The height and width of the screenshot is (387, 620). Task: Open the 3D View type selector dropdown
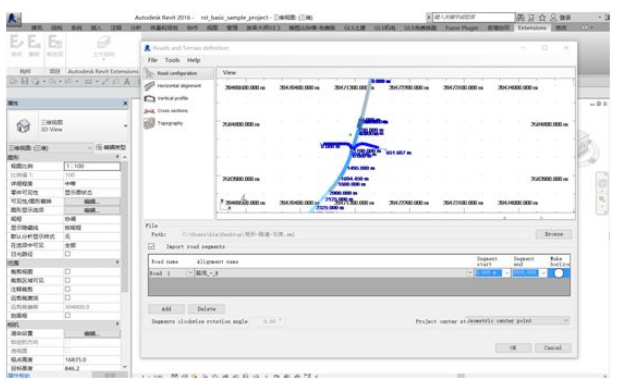[x=125, y=126]
